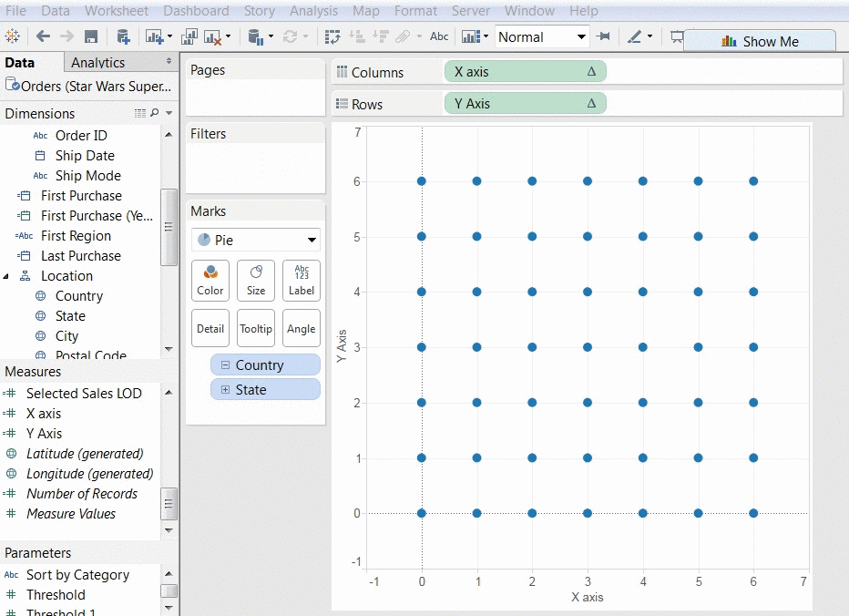Click the Tooltip button on Marks card
This screenshot has height=616, width=849.
256,328
